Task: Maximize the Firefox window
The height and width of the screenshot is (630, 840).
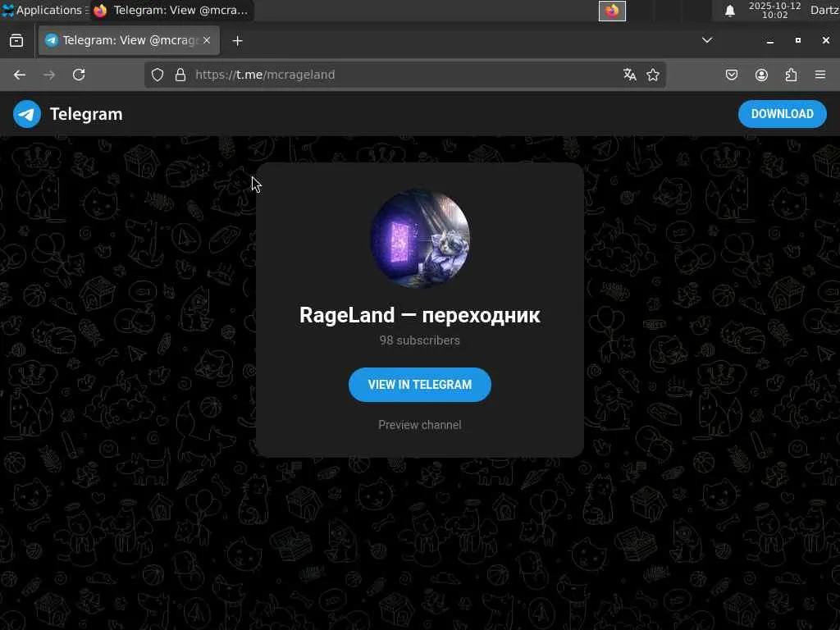Action: tap(797, 41)
